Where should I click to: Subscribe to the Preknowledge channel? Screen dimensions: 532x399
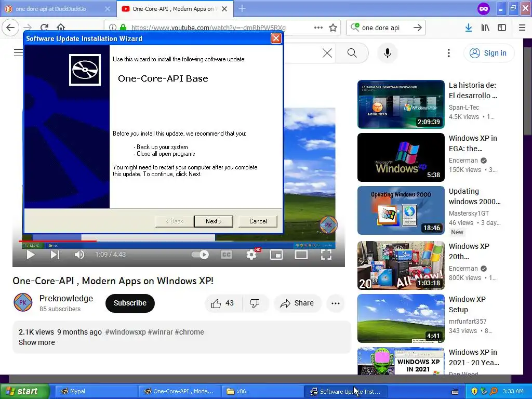pos(130,303)
